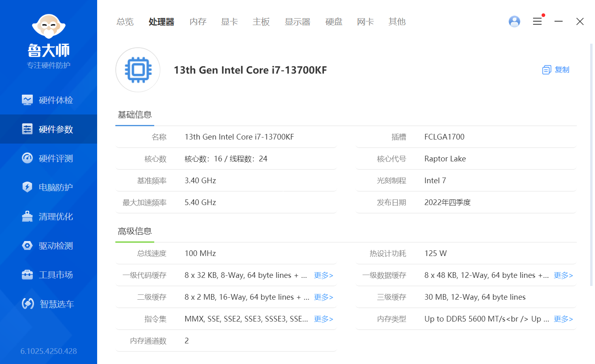The width and height of the screenshot is (595, 364).
Task: Click the FCLGA1700 socket value
Action: click(x=444, y=137)
